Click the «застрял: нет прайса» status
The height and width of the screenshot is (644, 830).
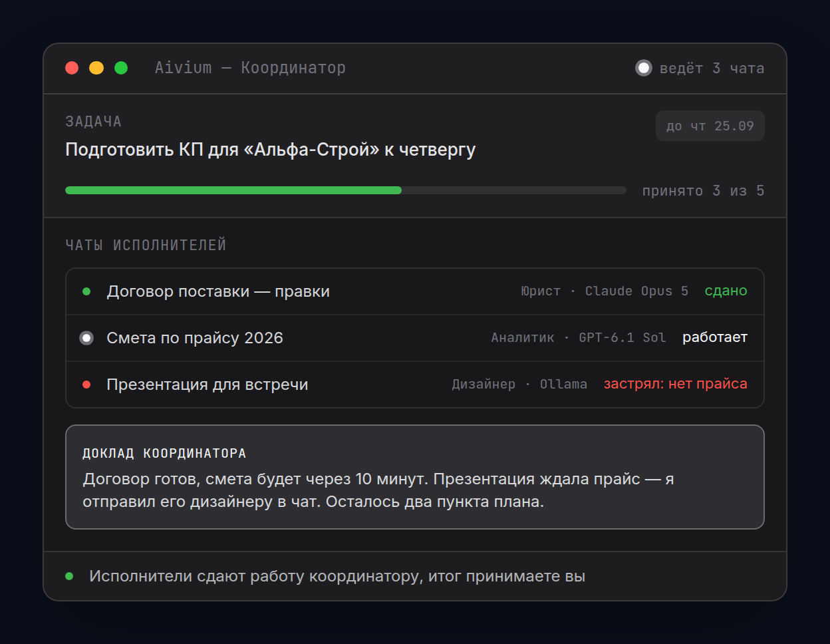[676, 385]
